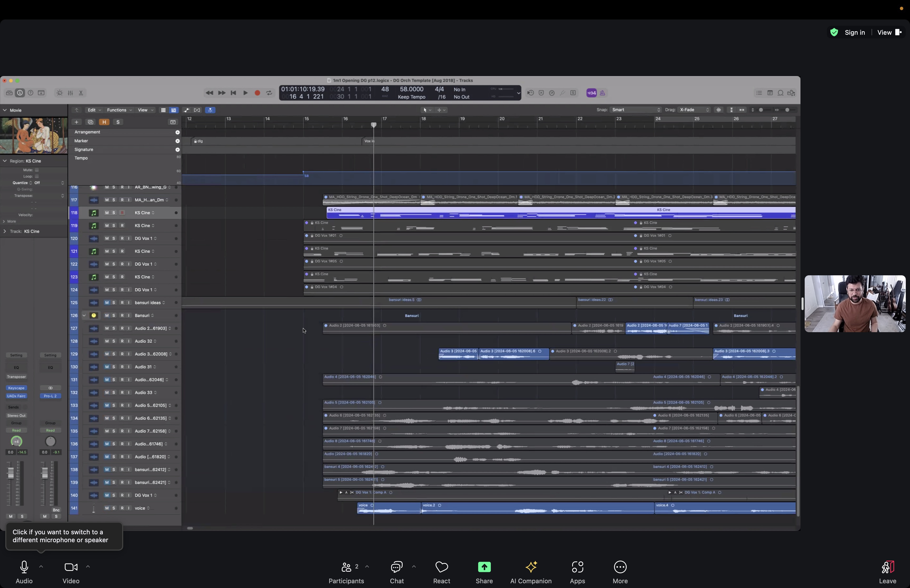Solo the Bansuri track 126

point(114,315)
